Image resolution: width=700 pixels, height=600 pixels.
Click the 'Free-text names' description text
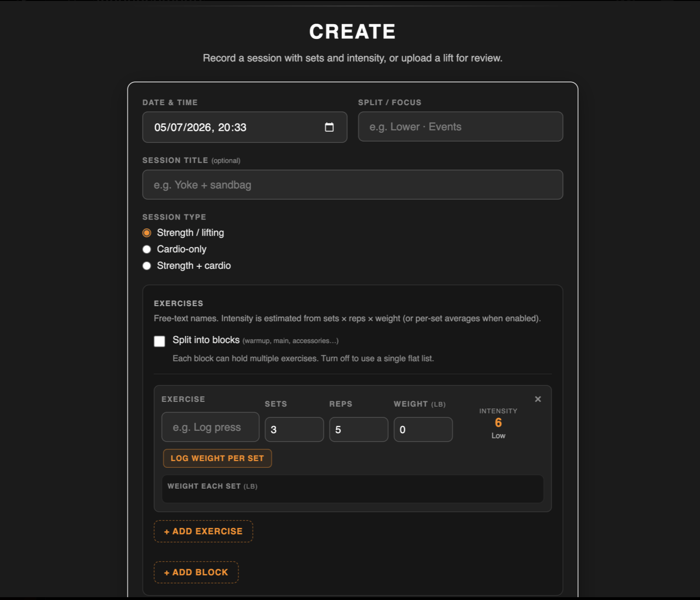point(347,318)
